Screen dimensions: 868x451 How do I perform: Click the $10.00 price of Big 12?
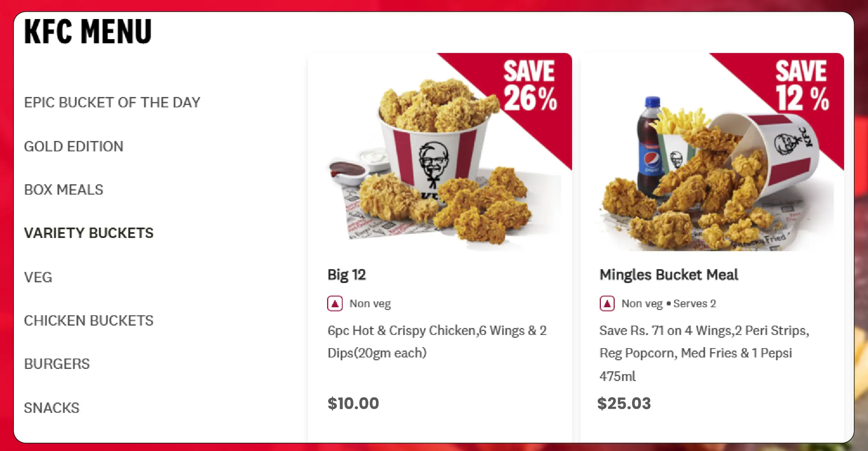353,404
